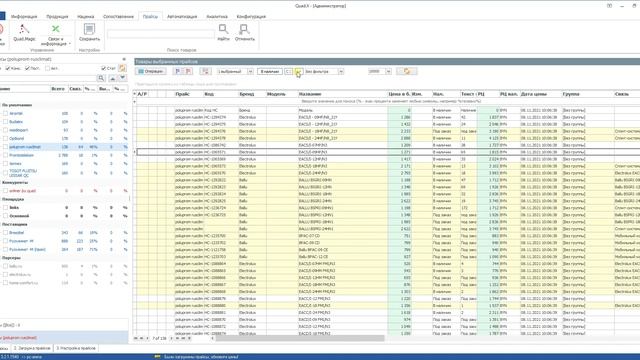Toggle the Конк. checkbox
Screen dimensions: 640x360
[x=8, y=68]
